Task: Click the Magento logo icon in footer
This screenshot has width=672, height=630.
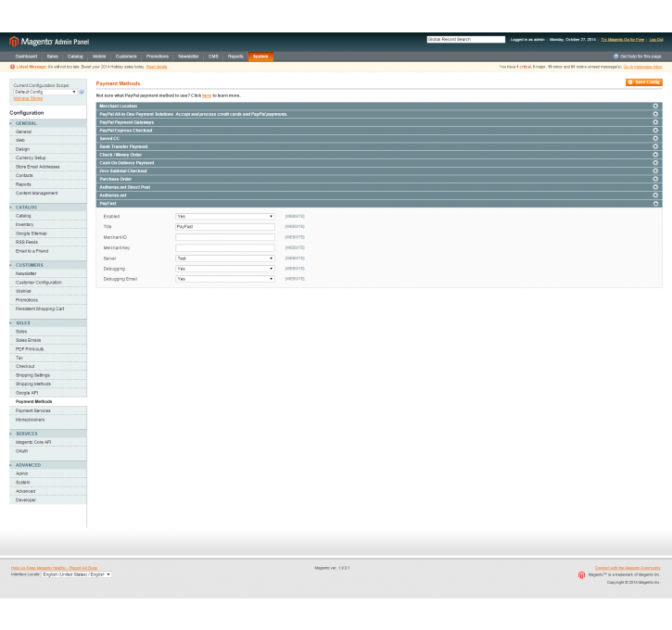Action: click(x=581, y=574)
